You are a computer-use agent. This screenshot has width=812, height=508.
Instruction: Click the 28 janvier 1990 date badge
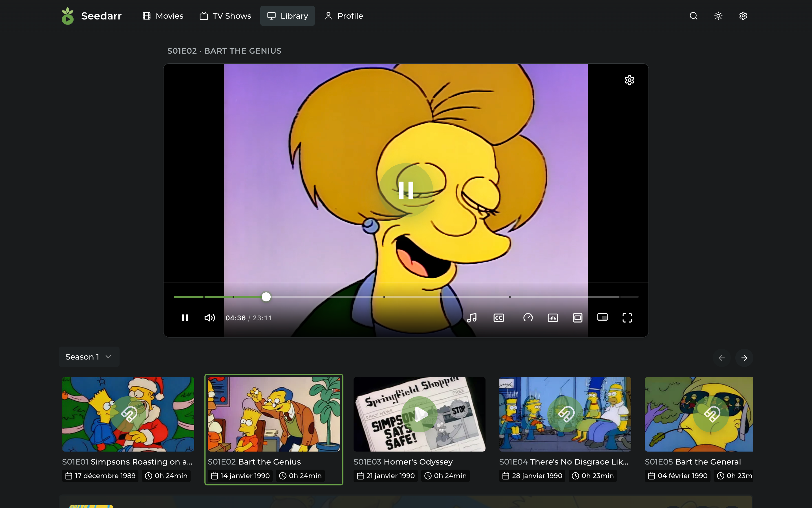pyautogui.click(x=532, y=476)
